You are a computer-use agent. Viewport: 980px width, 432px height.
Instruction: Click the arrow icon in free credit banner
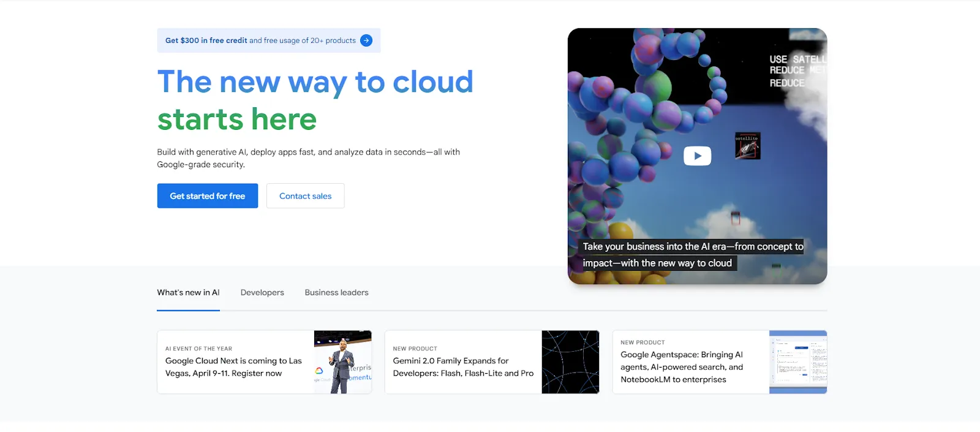[366, 40]
